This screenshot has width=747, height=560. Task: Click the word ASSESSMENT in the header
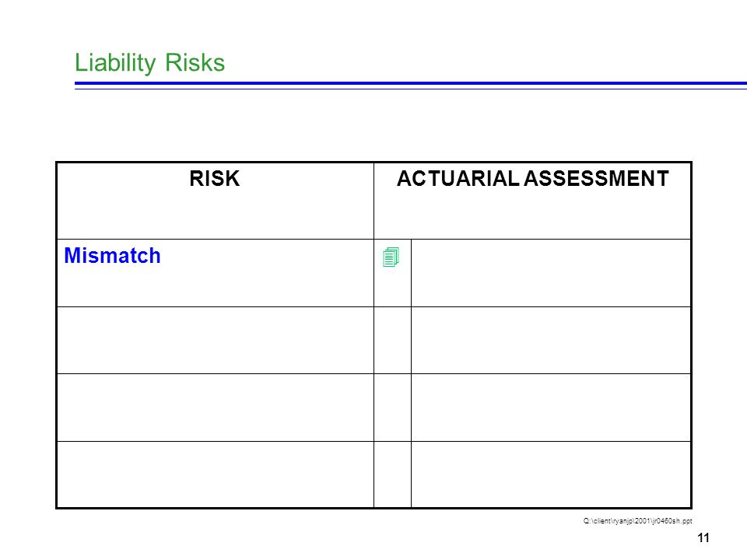597,179
